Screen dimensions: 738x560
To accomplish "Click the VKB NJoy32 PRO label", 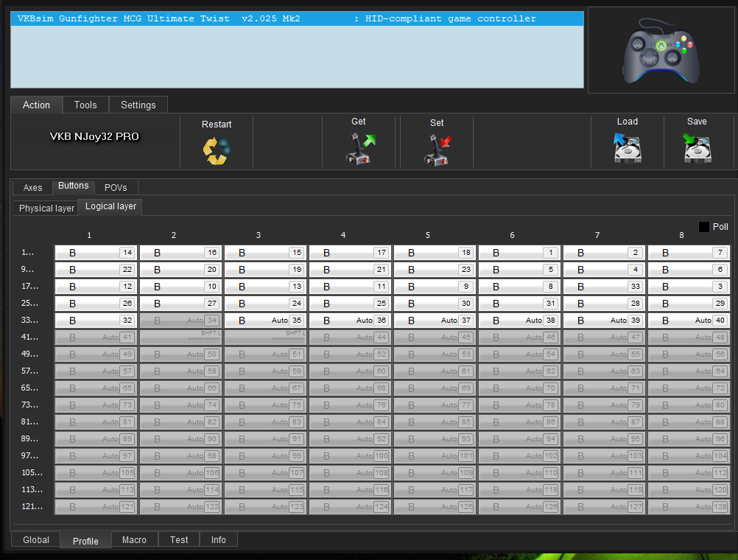I will point(94,136).
